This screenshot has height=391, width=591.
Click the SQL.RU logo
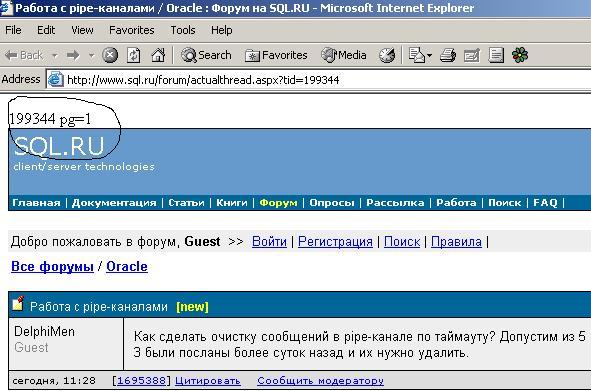click(59, 146)
